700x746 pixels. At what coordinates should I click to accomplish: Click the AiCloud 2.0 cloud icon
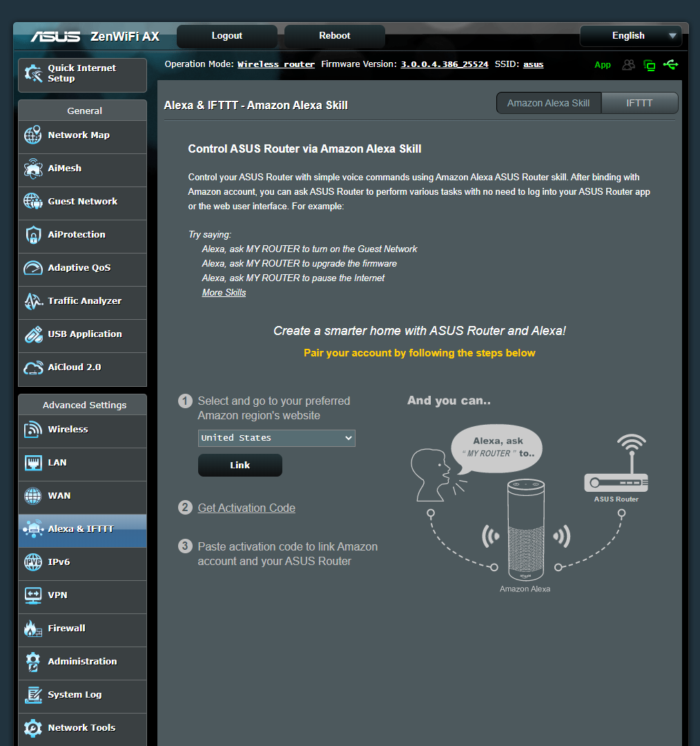33,367
